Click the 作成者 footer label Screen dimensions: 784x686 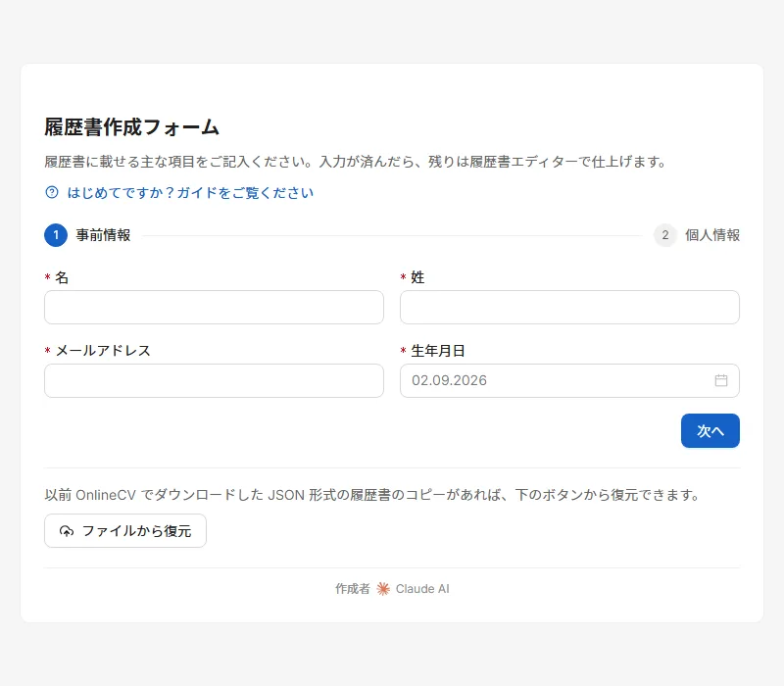pos(353,589)
